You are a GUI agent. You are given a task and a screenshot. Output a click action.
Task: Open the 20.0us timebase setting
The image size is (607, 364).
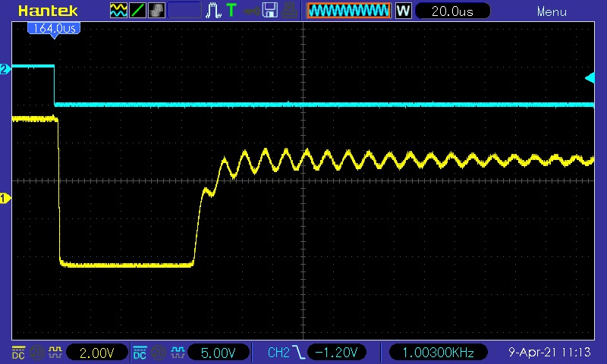[452, 11]
